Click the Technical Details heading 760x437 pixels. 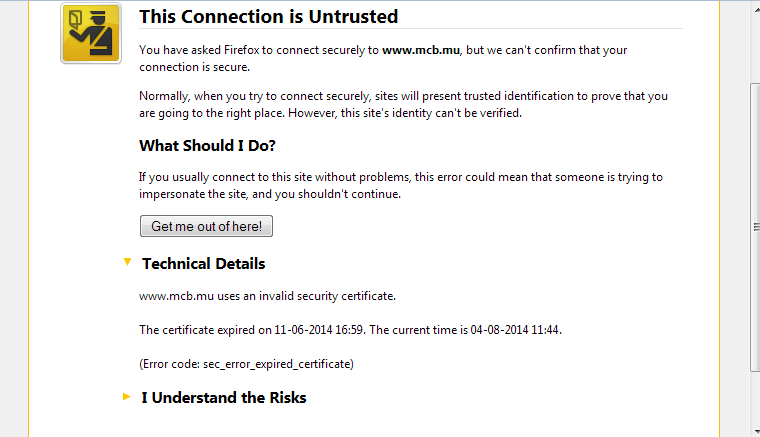tap(204, 264)
